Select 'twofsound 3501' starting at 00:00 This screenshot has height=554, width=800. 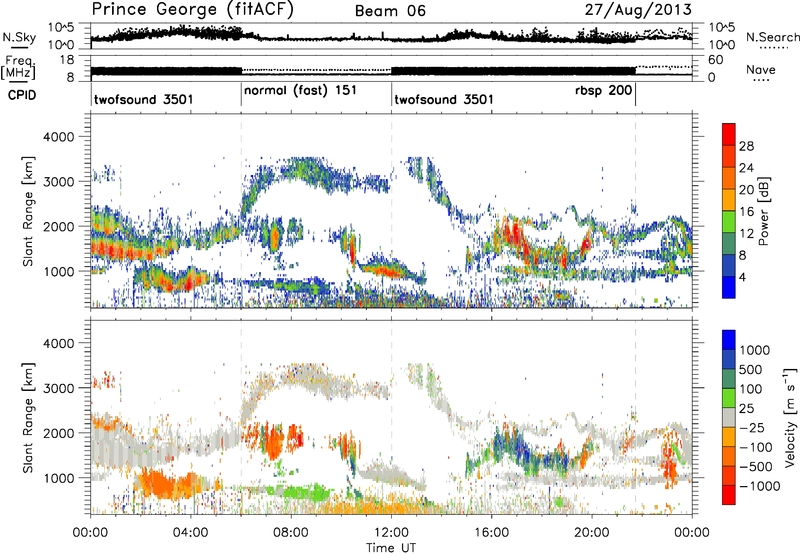click(x=143, y=99)
